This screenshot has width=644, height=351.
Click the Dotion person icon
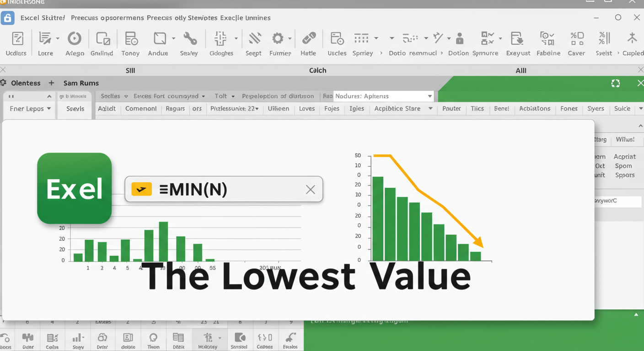[460, 39]
